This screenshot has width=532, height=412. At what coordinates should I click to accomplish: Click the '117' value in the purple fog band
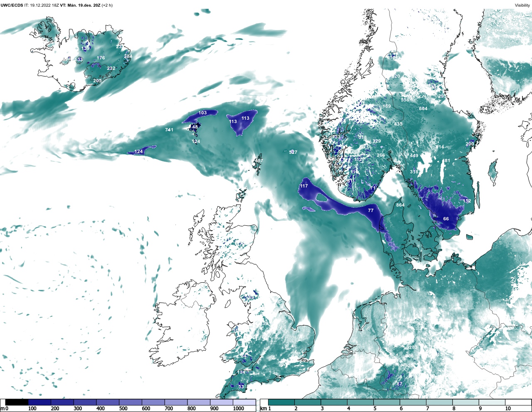(304, 186)
